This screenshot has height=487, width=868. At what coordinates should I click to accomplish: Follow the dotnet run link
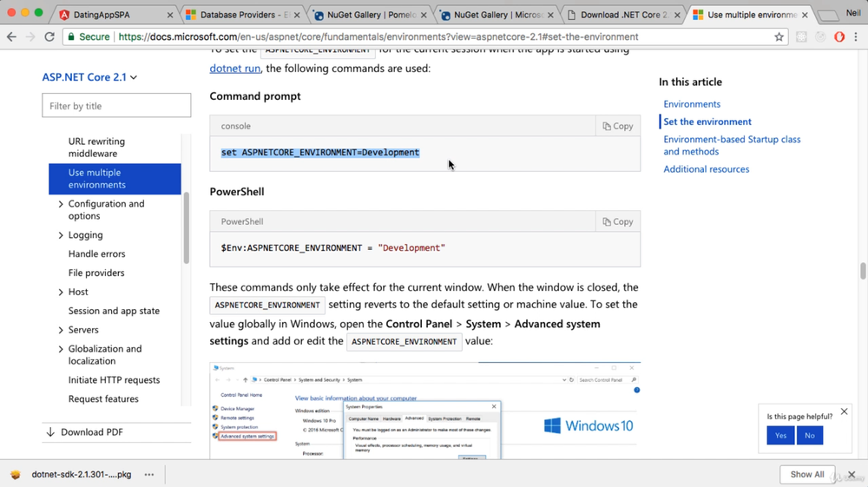tap(234, 69)
